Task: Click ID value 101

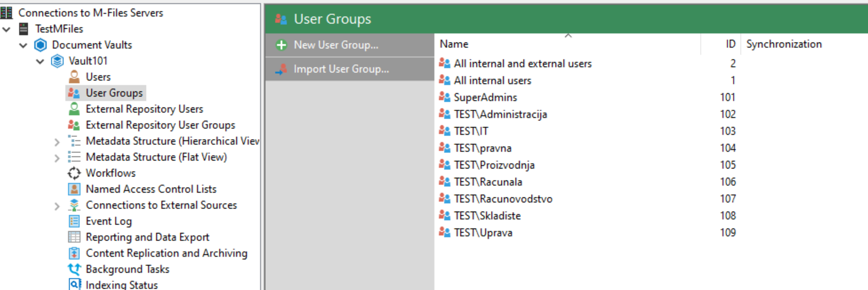Action: (728, 97)
